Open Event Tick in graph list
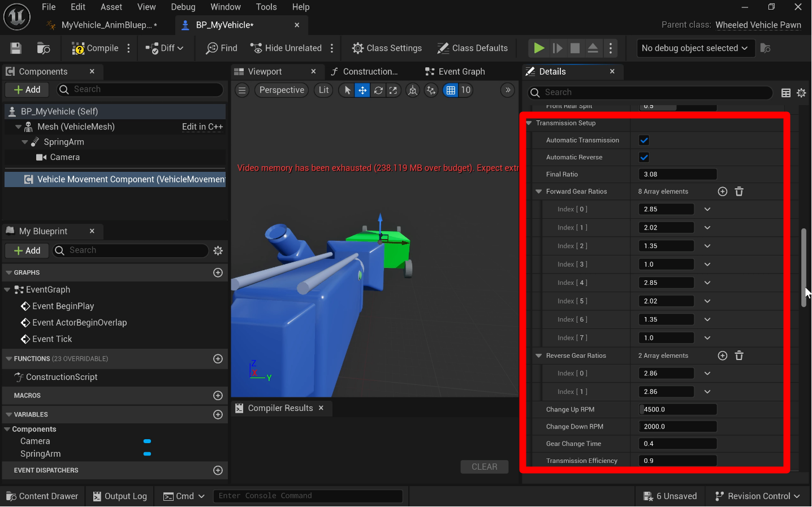812x507 pixels. coord(52,339)
